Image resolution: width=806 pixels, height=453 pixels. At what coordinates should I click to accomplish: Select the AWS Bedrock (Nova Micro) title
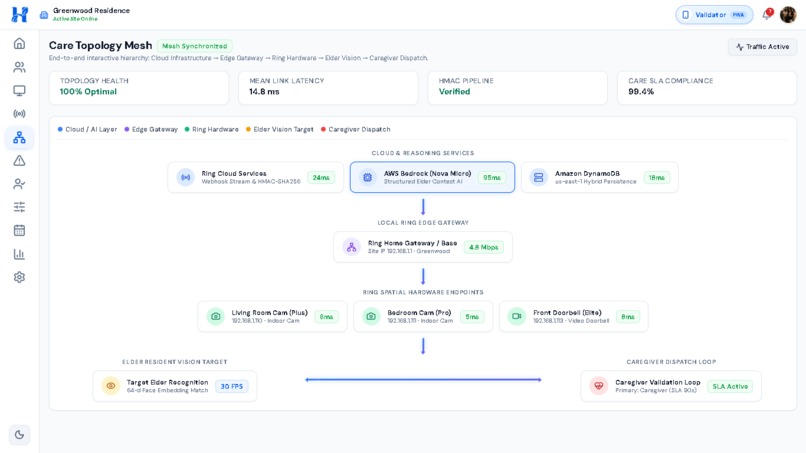click(x=427, y=174)
